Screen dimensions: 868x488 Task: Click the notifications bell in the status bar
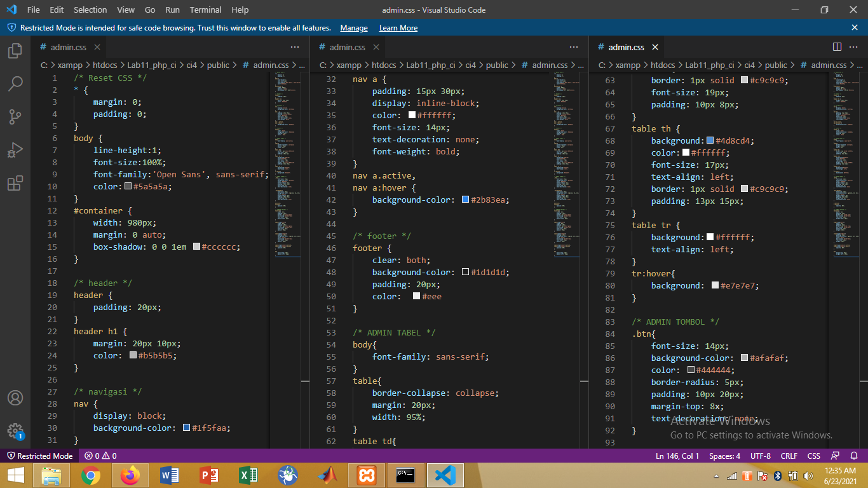click(852, 456)
